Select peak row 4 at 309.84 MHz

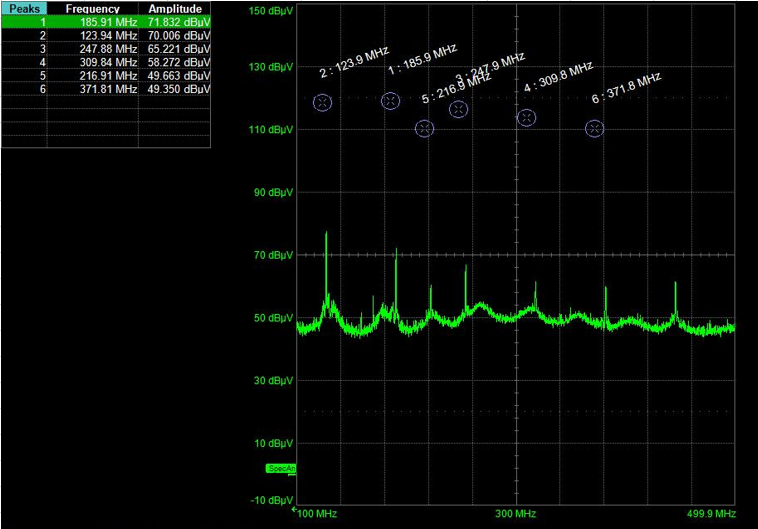pos(106,62)
